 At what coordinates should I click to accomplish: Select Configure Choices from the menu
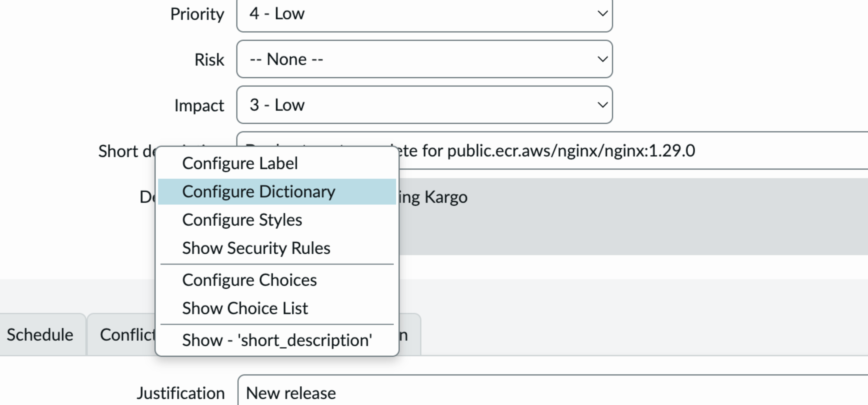(249, 280)
